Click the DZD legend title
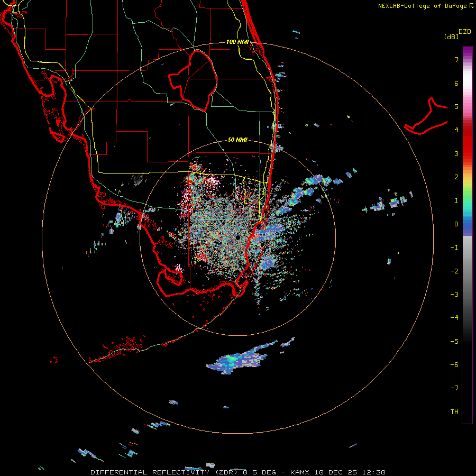The width and height of the screenshot is (476, 476). coord(465,32)
